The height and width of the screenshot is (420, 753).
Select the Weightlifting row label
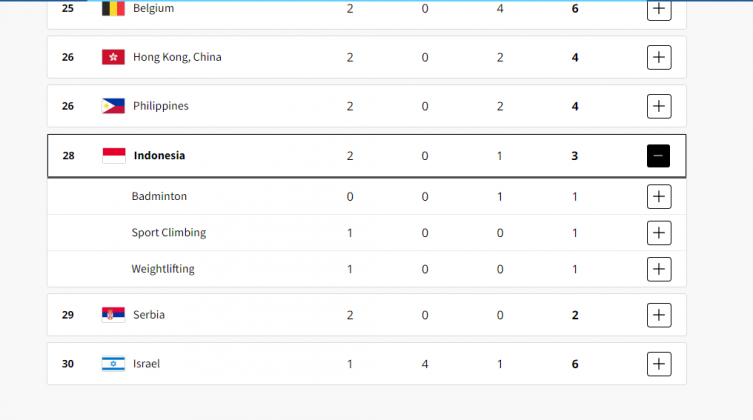point(163,269)
